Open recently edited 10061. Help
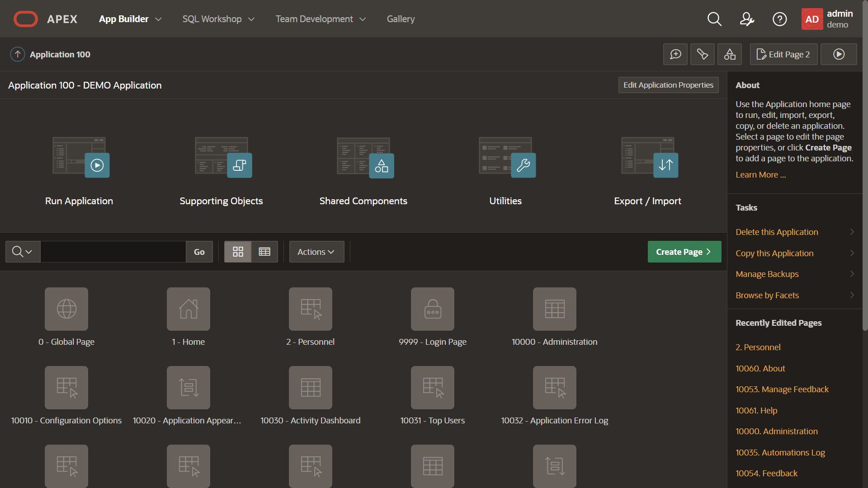Image resolution: width=868 pixels, height=488 pixels. [756, 410]
